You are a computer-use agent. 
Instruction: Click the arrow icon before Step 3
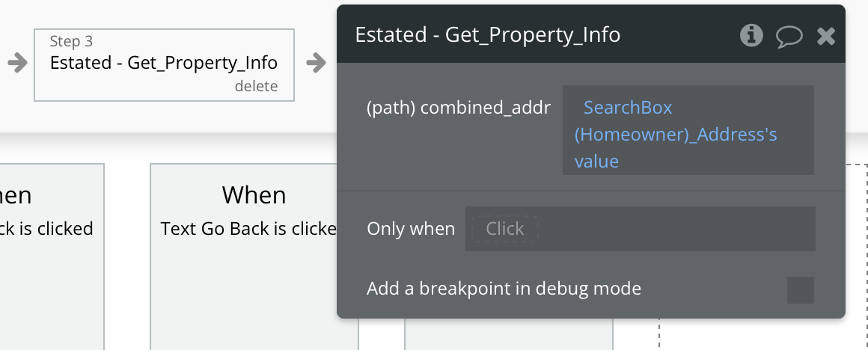(18, 63)
